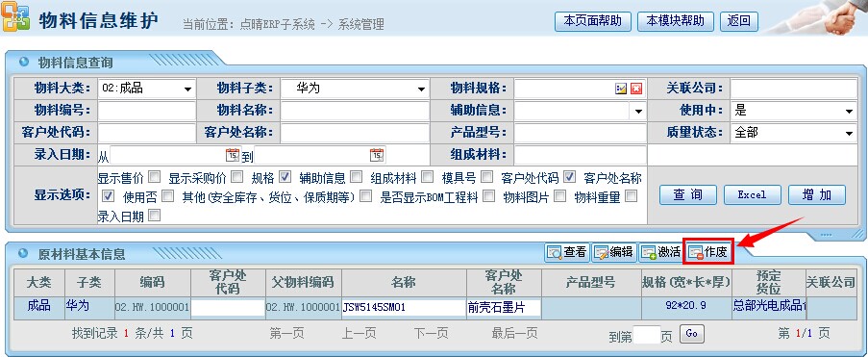Click the 激活 activate icon button

[x=660, y=252]
